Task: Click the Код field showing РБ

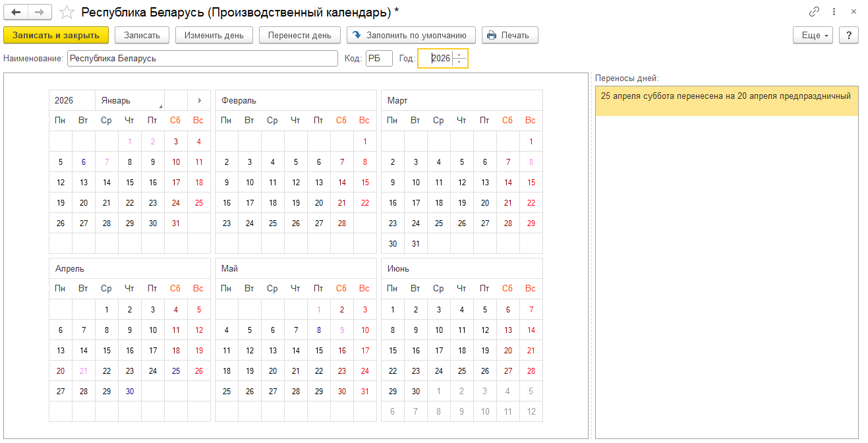Action: (x=380, y=58)
